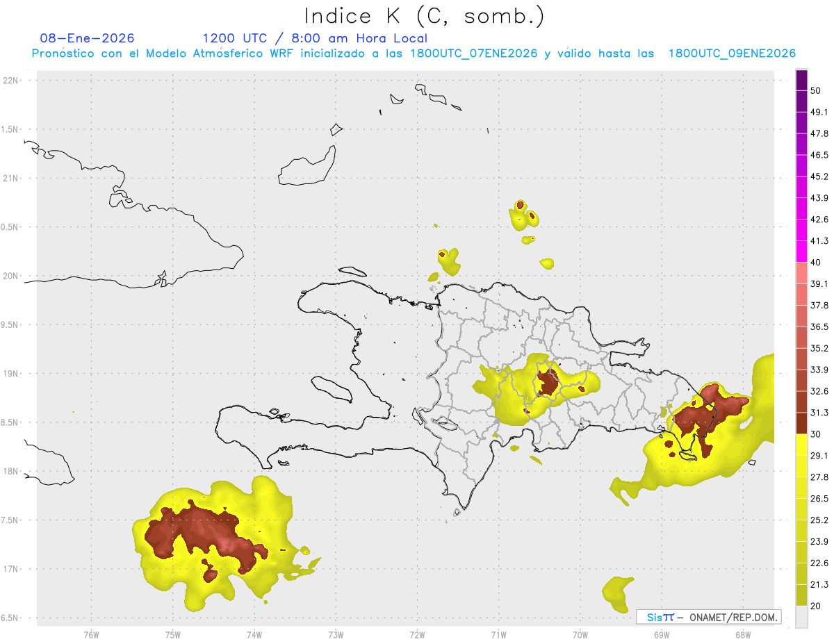Click the '74W' longitude axis label
Viewport: 834px width, 644px height.
[x=254, y=634]
